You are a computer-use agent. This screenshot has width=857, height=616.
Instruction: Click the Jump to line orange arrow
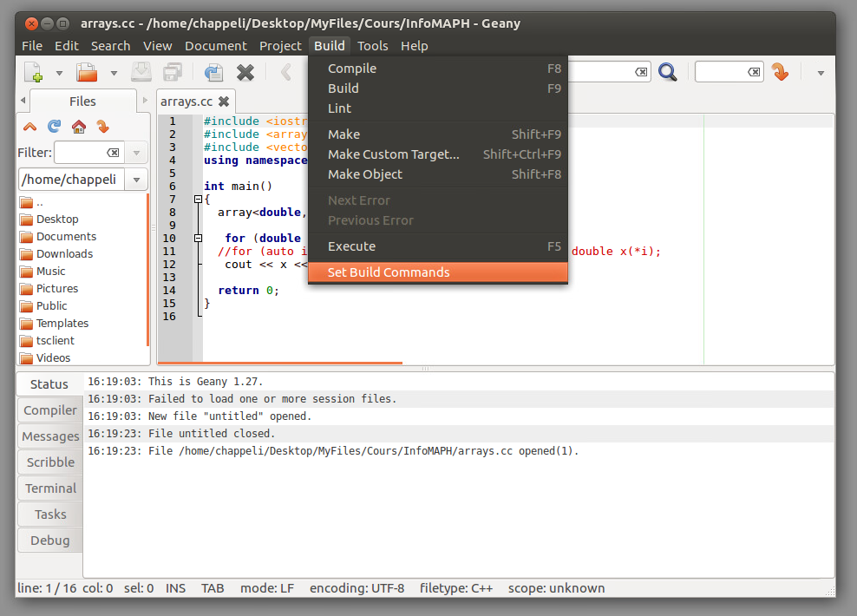pyautogui.click(x=780, y=72)
